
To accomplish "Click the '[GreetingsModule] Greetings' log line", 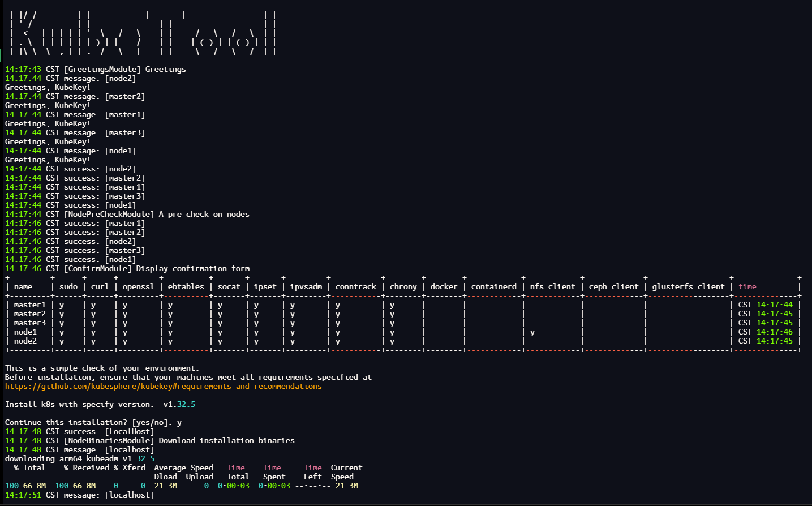I will coord(96,69).
